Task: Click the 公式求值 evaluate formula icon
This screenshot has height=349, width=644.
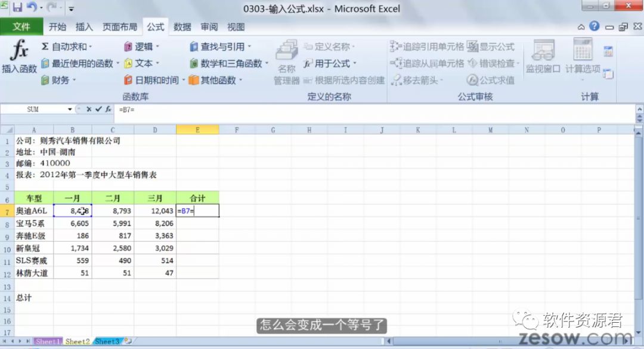Action: (x=472, y=80)
